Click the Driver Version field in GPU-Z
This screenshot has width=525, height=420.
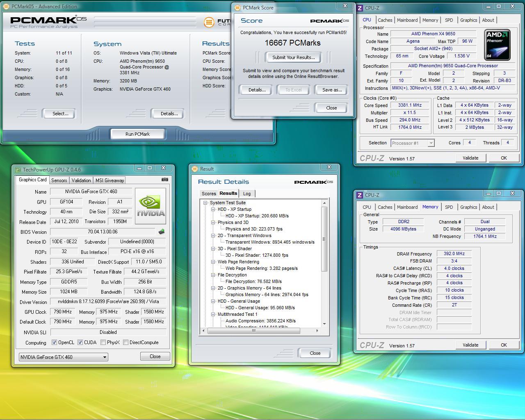[x=108, y=301]
